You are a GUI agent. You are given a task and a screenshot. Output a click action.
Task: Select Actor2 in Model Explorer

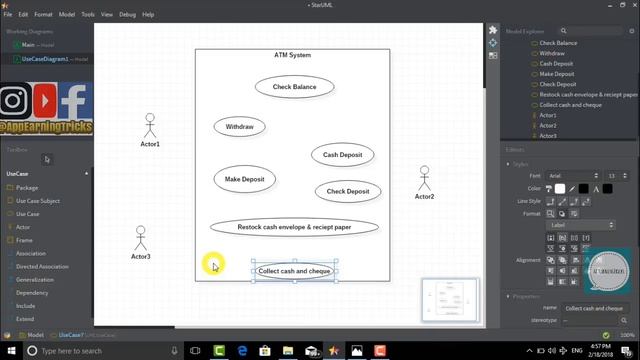click(548, 126)
